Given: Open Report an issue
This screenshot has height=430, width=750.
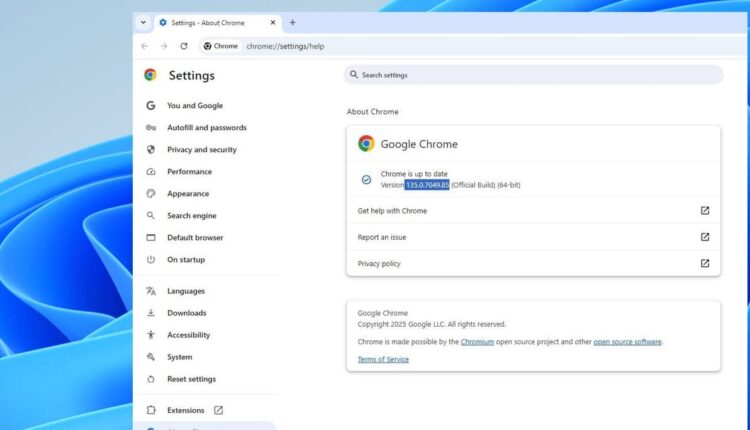Looking at the screenshot, I should [x=533, y=237].
